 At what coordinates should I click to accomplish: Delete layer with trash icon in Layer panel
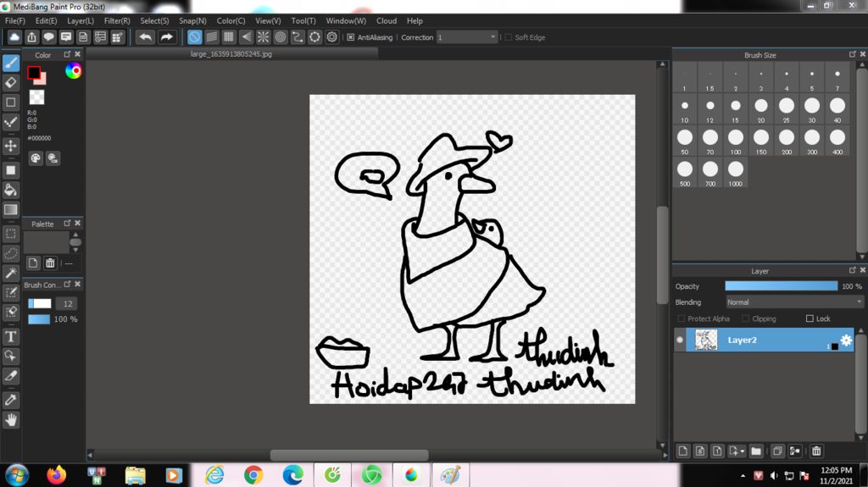(x=816, y=451)
